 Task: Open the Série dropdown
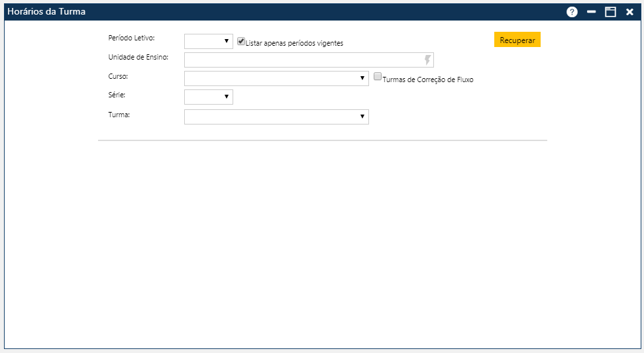click(x=209, y=97)
